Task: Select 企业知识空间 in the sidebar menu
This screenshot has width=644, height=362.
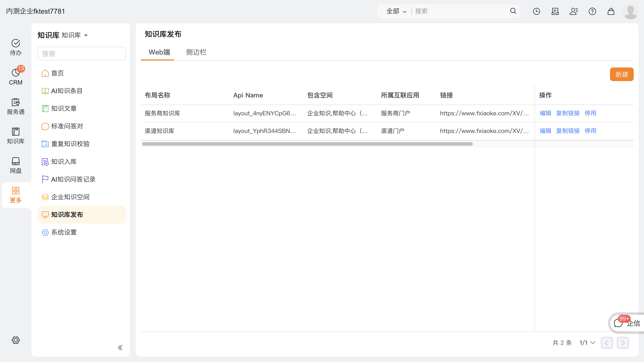Action: 70,197
